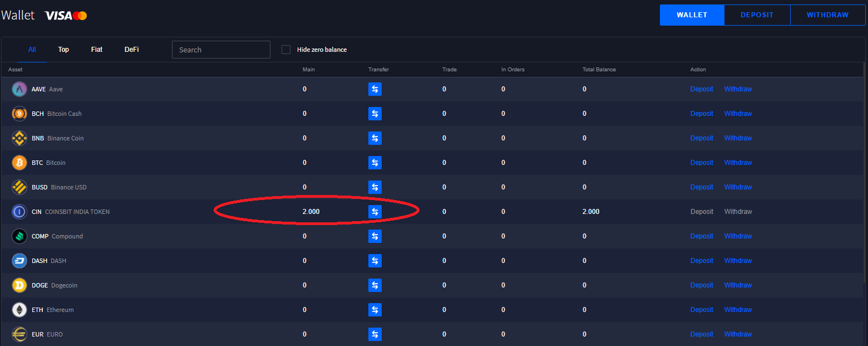Click Withdraw link for DASH
868x346 pixels.
pos(738,261)
